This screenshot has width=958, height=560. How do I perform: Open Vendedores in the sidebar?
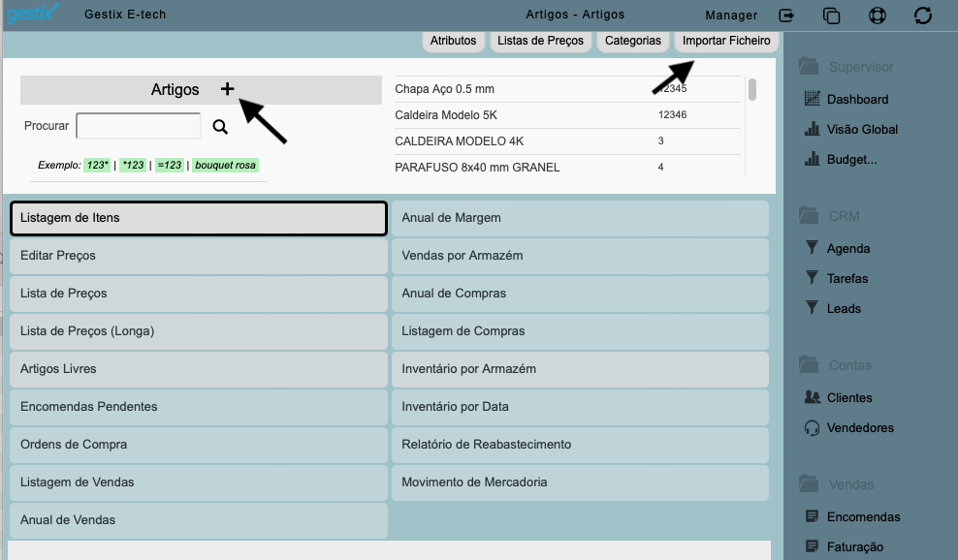[849, 427]
